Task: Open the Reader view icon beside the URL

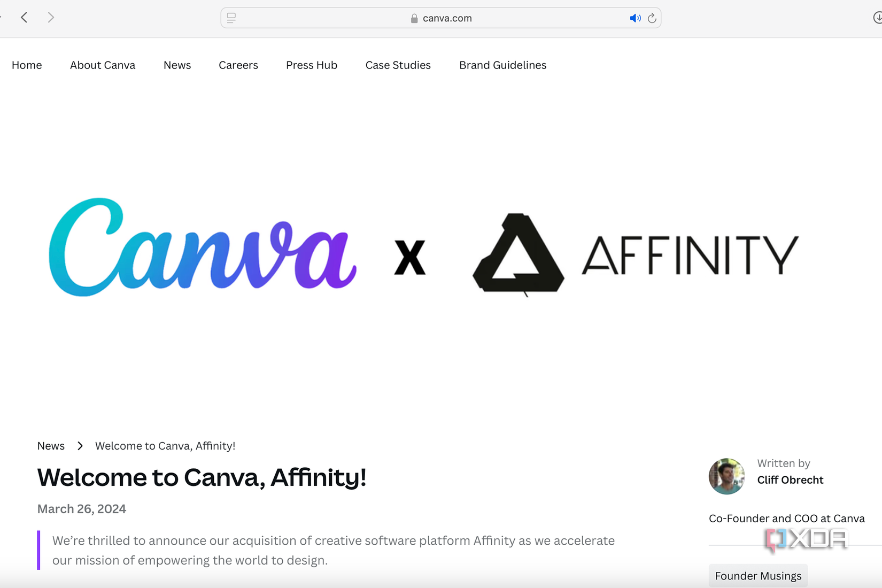Action: [x=231, y=18]
